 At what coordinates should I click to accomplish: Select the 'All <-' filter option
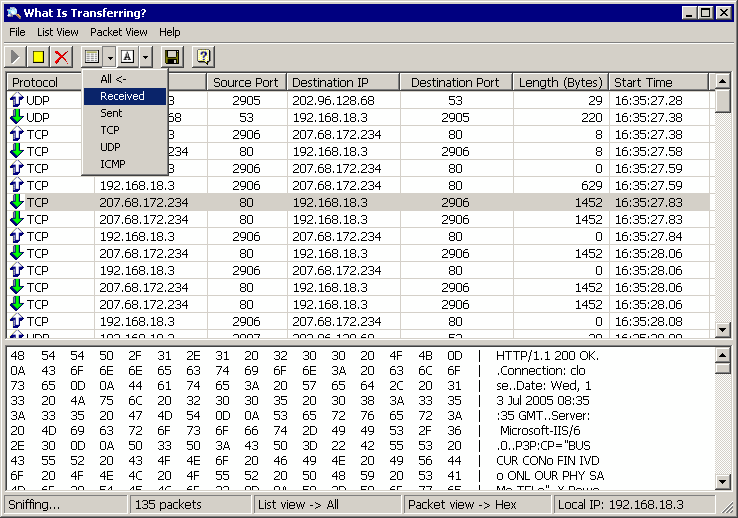point(113,79)
